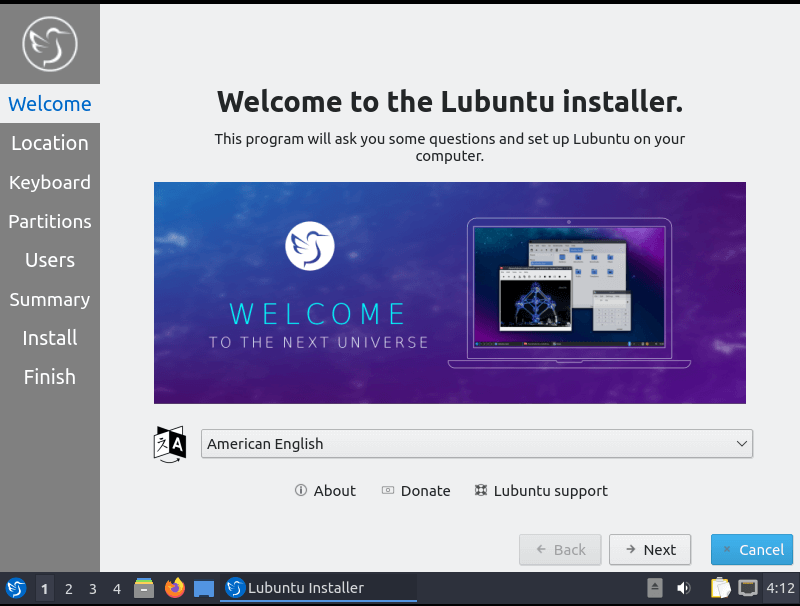Click the Donate button
800x606 pixels.
click(416, 491)
